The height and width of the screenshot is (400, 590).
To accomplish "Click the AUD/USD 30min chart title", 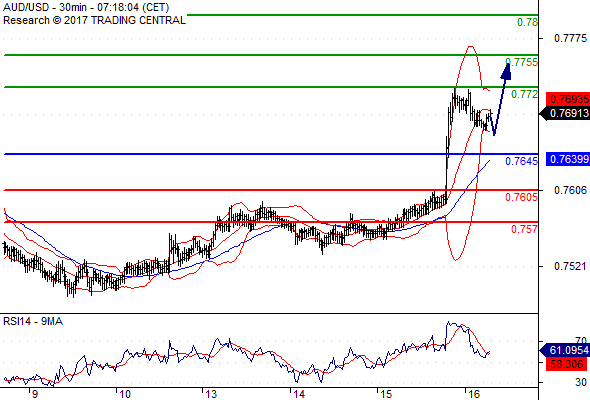I will (86, 7).
